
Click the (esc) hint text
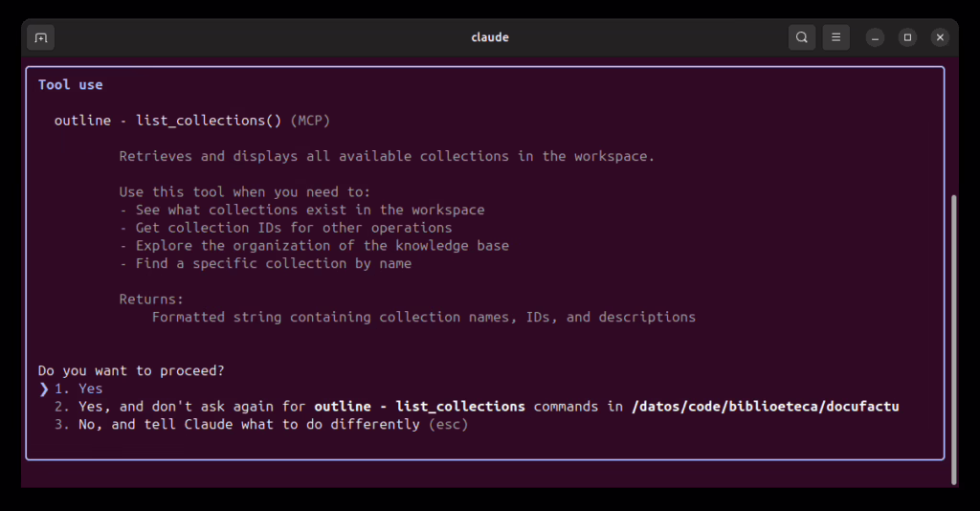pos(448,424)
